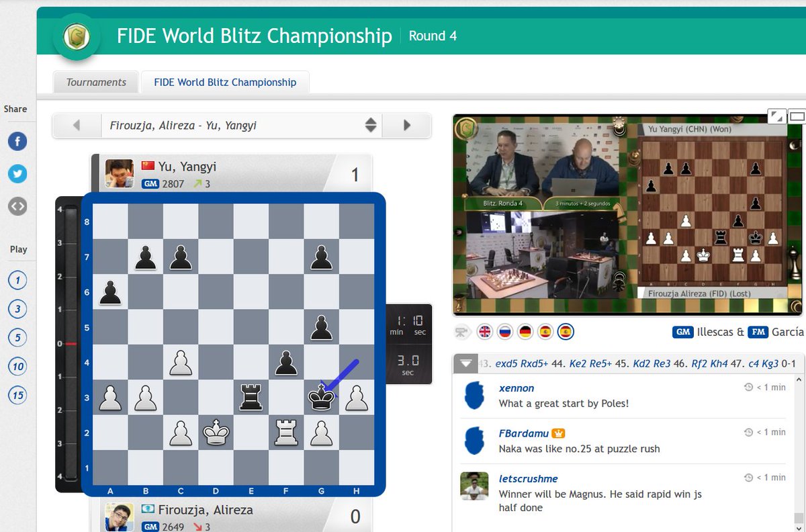
Task: Select the black pawn on f4
Action: click(286, 363)
